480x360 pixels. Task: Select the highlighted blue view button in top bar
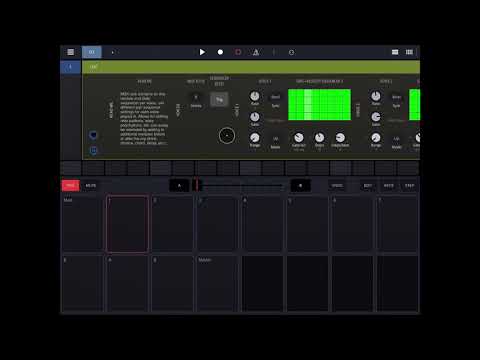point(92,52)
